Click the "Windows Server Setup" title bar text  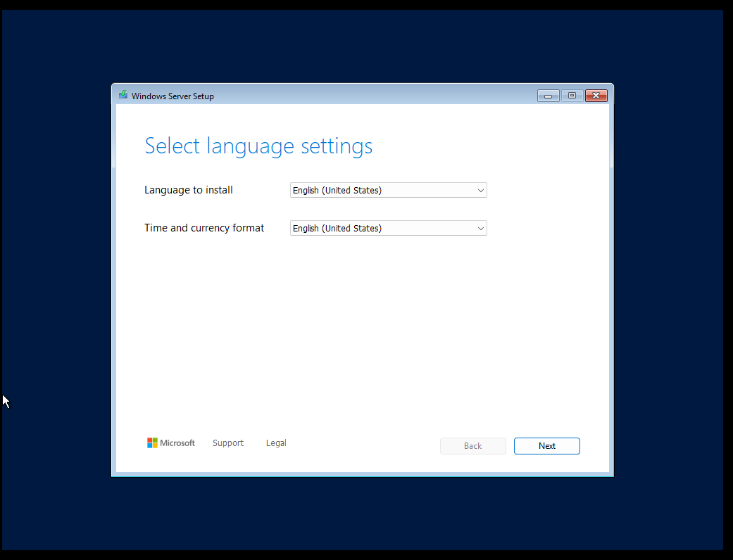pos(173,96)
